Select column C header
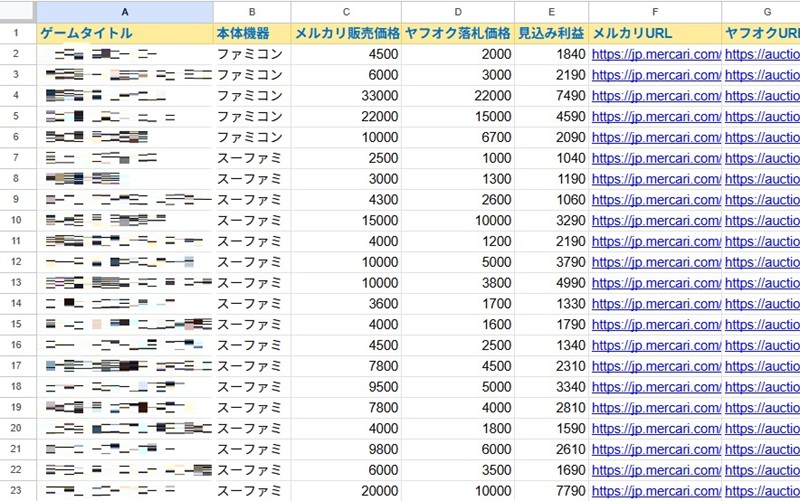 point(346,12)
